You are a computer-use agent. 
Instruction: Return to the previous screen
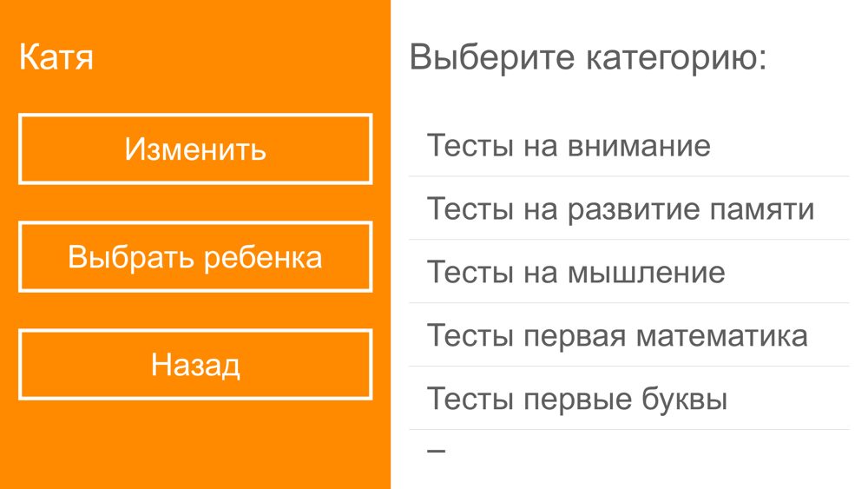point(195,364)
